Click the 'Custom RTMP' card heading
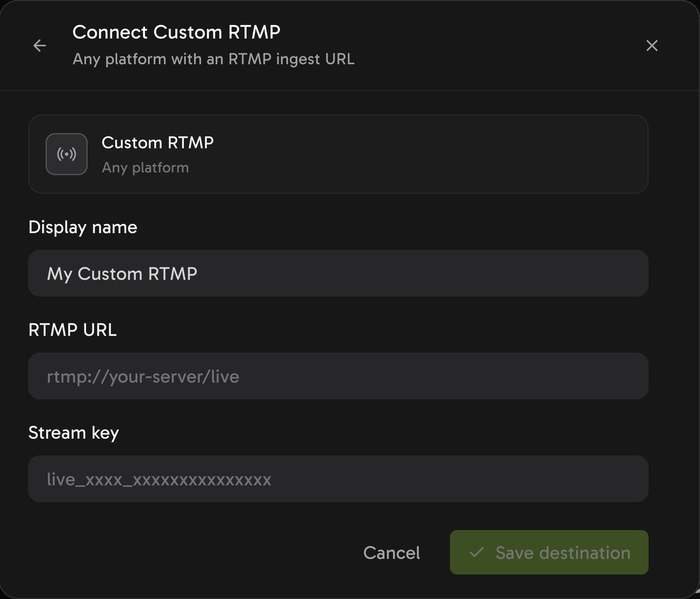 tap(157, 143)
